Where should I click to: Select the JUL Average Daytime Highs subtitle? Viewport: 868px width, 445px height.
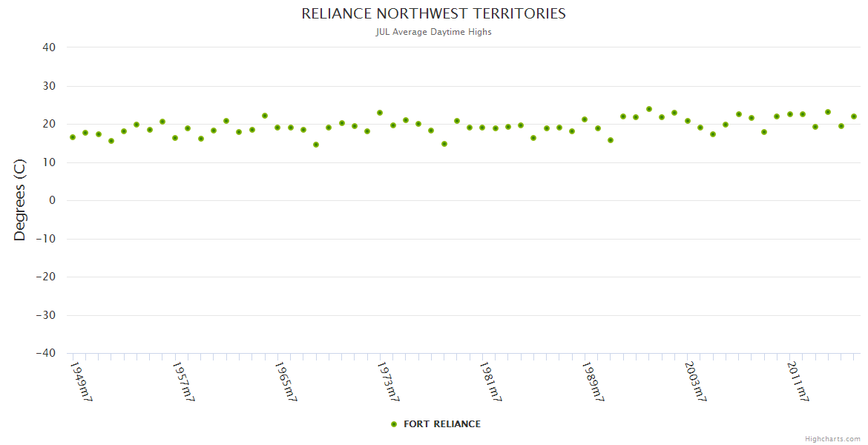tap(433, 32)
